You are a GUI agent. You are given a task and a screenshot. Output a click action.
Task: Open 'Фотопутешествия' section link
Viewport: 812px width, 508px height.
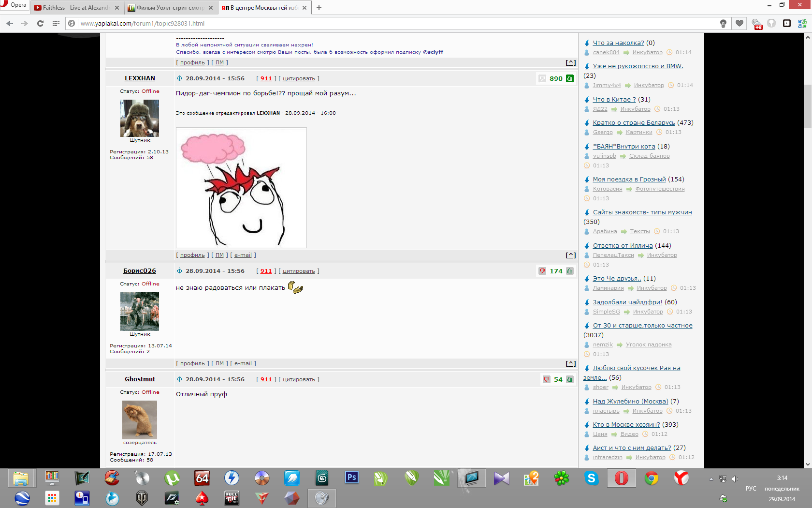click(660, 189)
